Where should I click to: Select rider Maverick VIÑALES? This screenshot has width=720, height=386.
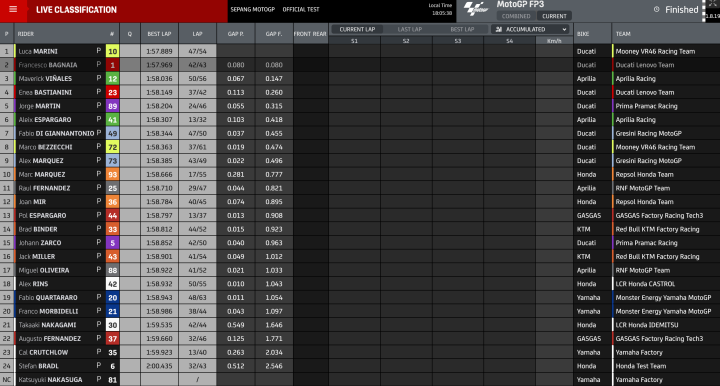(45, 79)
